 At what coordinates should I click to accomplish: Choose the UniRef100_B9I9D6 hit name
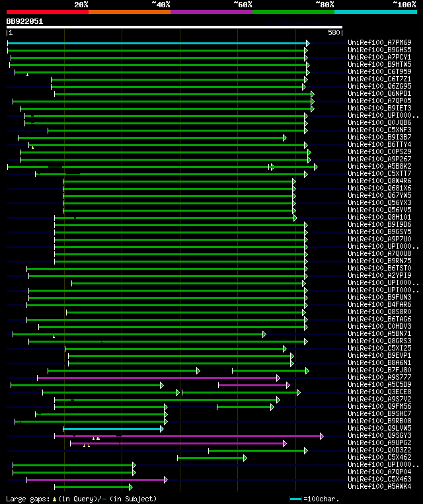(379, 224)
